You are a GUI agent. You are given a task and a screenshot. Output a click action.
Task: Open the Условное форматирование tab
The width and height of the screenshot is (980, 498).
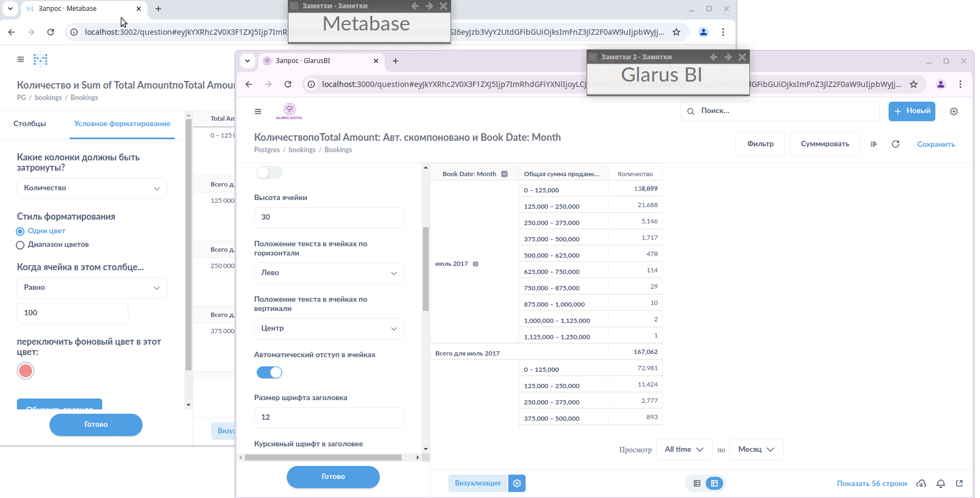tap(122, 124)
